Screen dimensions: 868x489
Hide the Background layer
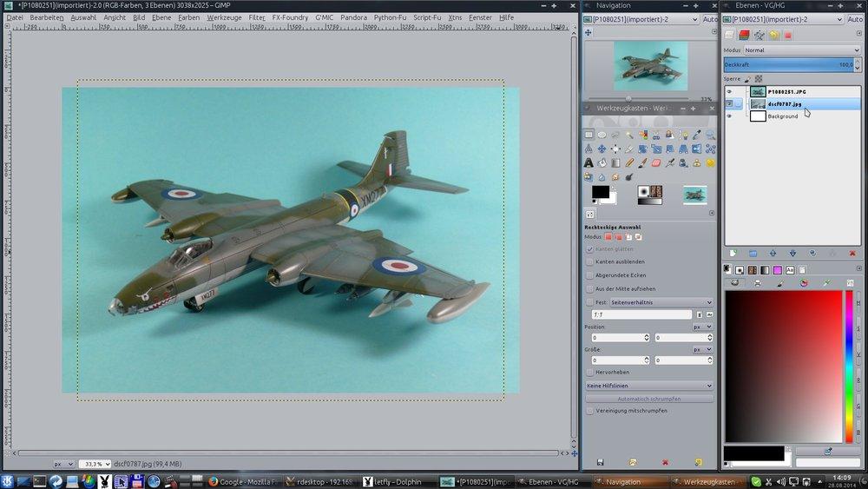click(x=729, y=116)
